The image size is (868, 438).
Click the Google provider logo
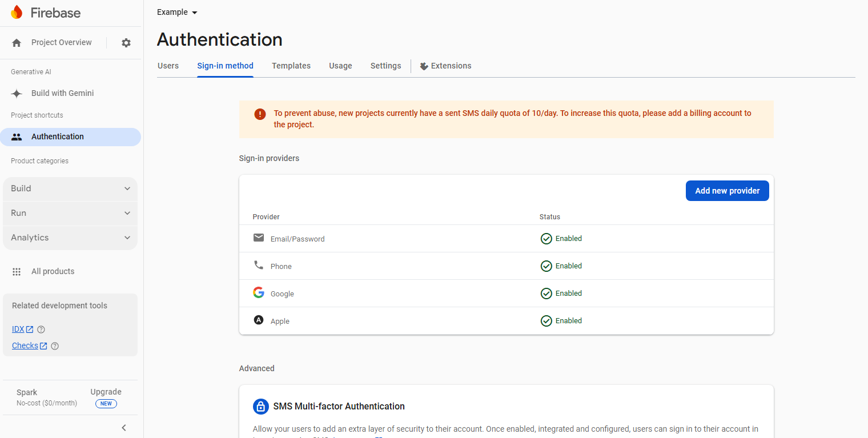coord(259,293)
